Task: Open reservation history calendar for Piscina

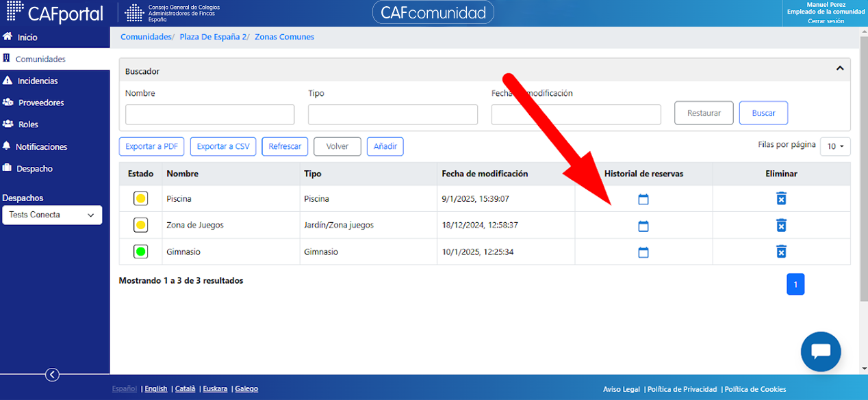Action: (x=643, y=199)
